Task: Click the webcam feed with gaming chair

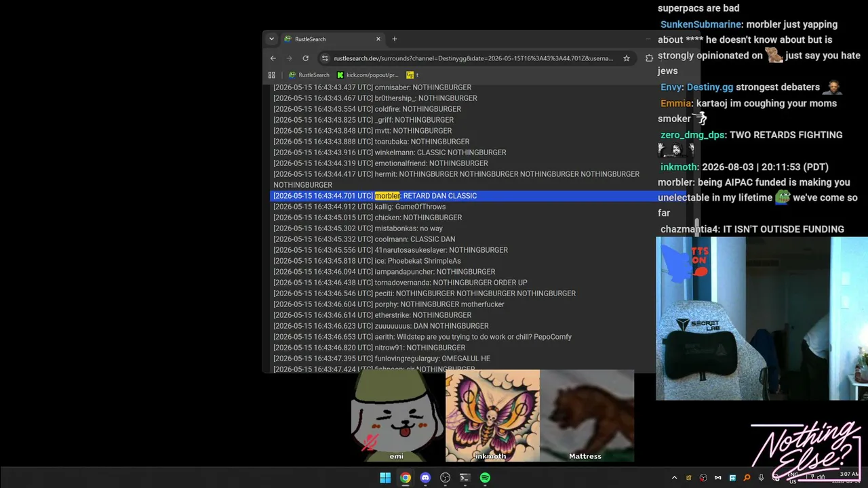Action: point(762,319)
